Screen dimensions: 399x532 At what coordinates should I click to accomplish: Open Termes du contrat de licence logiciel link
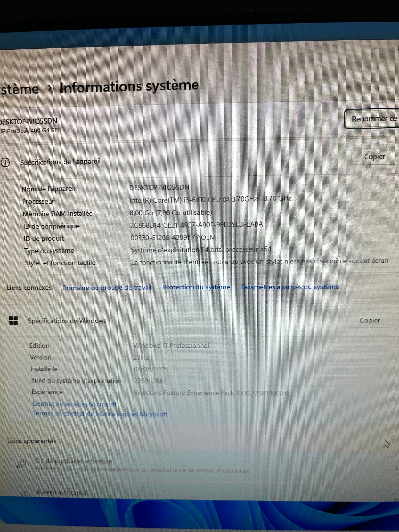[100, 414]
